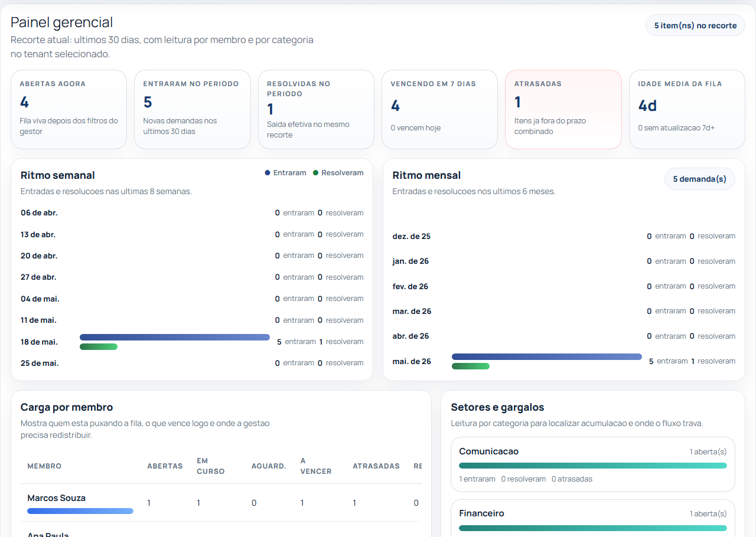Screen dimensions: 756x537
Task: Select the "20 de abr." week label
Action: [x=39, y=256]
